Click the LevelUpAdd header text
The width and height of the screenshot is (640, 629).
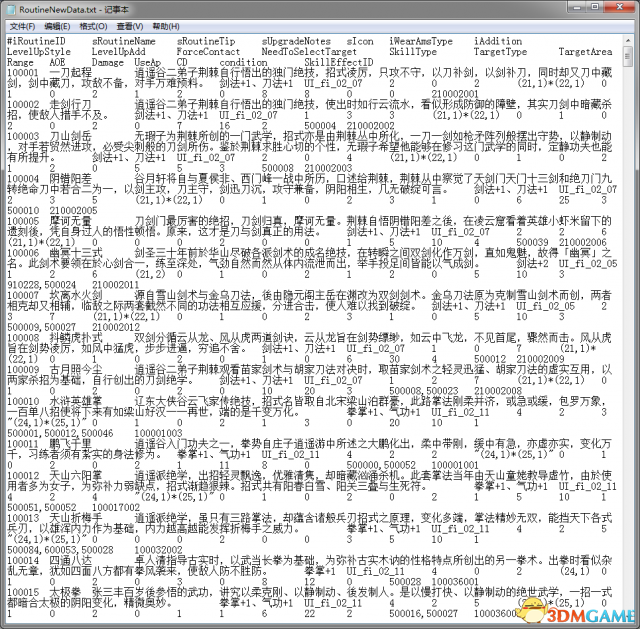point(118,52)
